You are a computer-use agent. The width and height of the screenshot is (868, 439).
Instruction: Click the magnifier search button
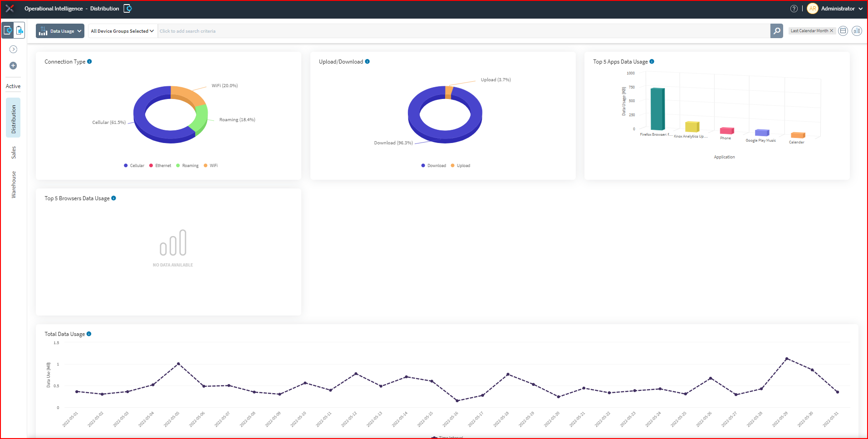777,31
